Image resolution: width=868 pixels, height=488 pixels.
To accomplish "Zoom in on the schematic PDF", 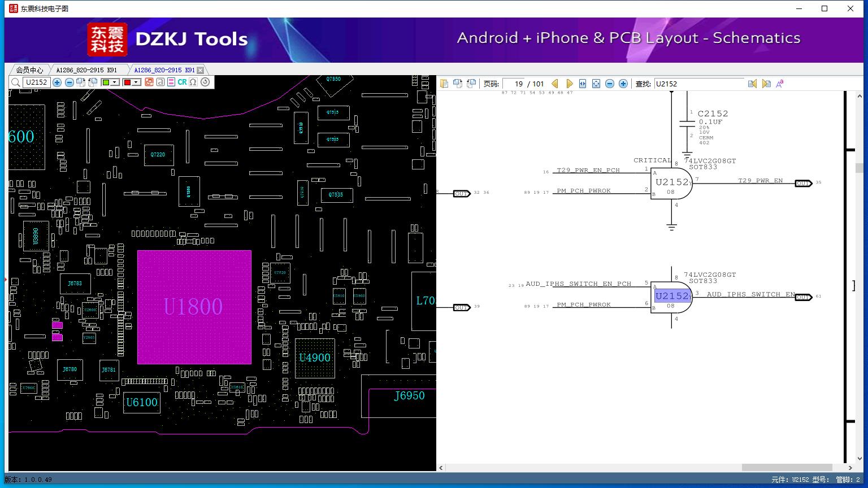I will pyautogui.click(x=623, y=84).
